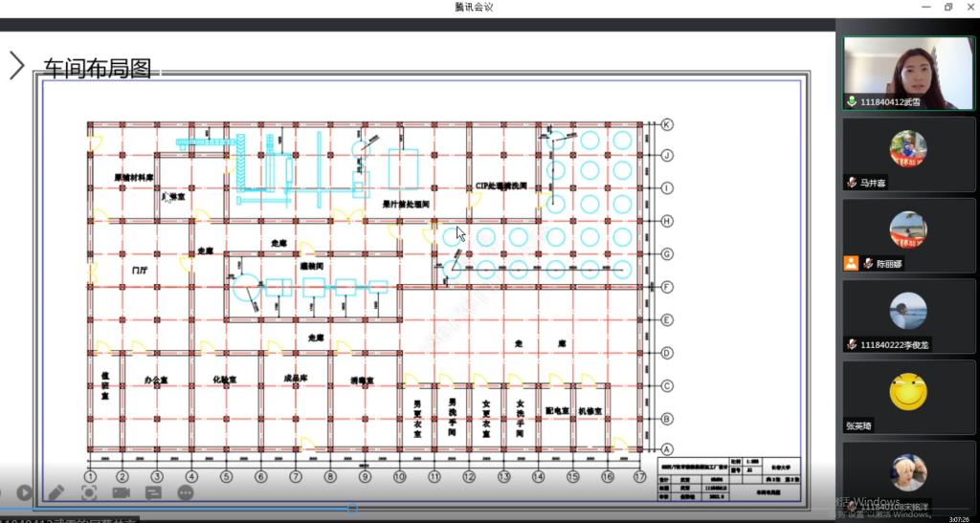Image resolution: width=980 pixels, height=523 pixels.
Task: Click grid axis marker A
Action: pos(667,448)
